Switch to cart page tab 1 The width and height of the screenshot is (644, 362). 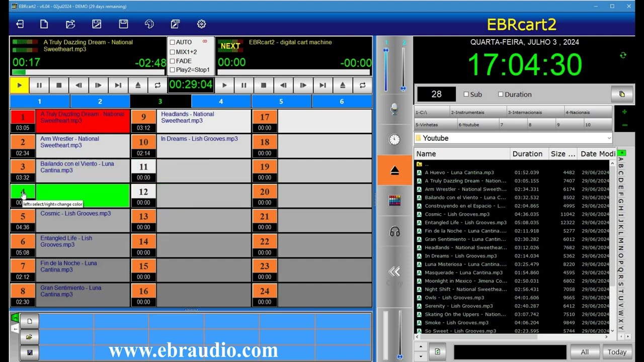pyautogui.click(x=40, y=102)
